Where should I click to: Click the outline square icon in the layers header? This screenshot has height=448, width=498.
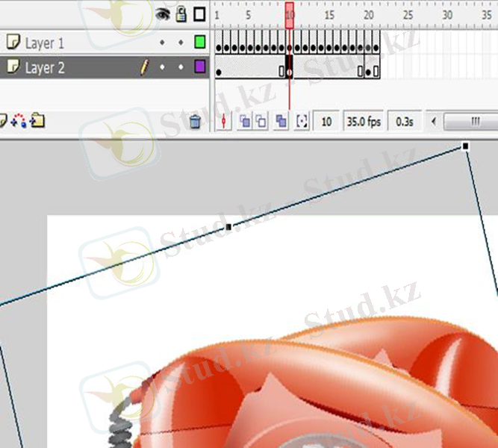[199, 14]
